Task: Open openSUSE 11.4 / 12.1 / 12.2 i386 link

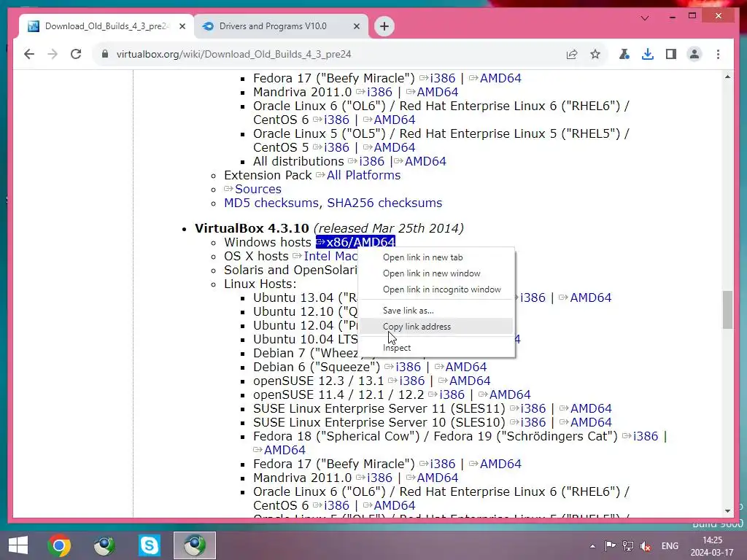Action: (x=452, y=394)
